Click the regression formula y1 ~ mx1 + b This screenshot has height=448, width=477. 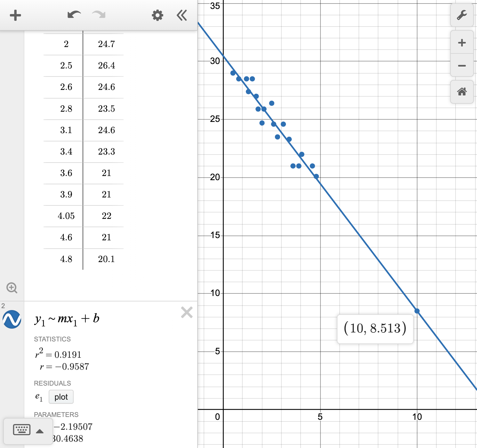click(67, 318)
